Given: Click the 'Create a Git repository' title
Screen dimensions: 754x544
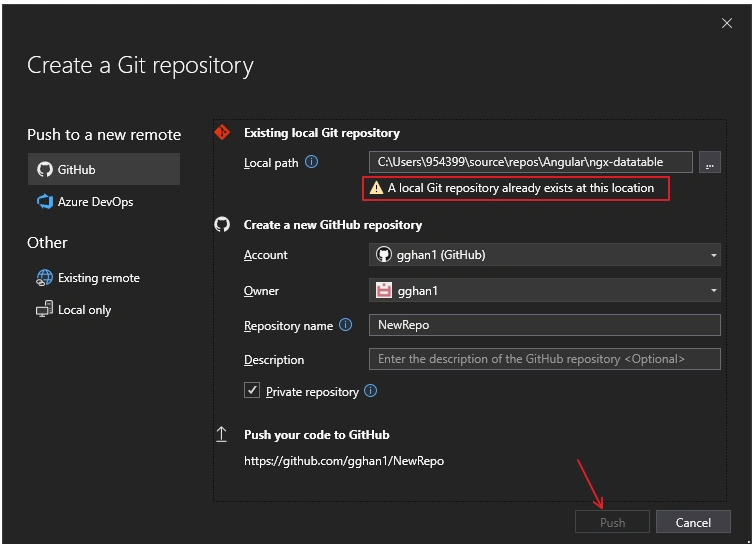Looking at the screenshot, I should [140, 66].
